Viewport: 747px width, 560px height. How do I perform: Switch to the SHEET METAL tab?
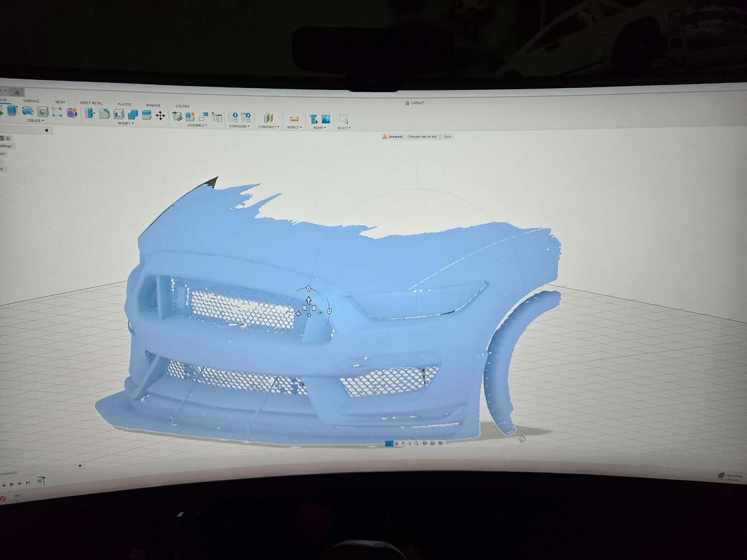coord(91,103)
